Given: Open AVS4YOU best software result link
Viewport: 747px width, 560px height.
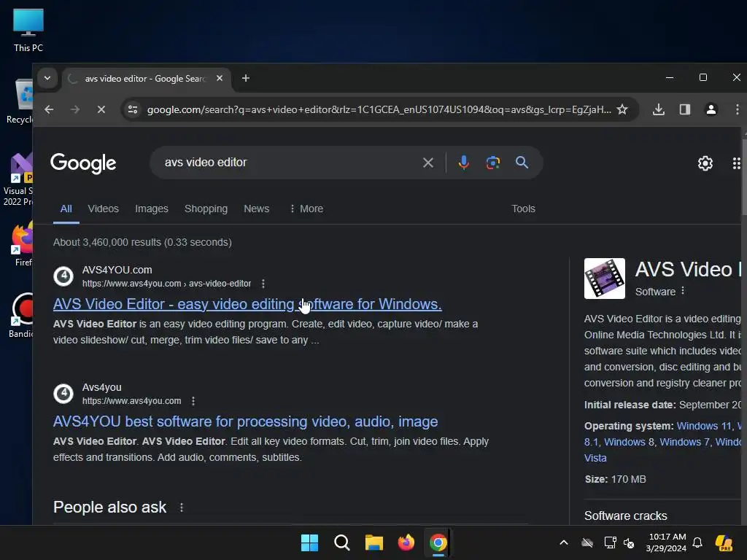Looking at the screenshot, I should tap(245, 422).
